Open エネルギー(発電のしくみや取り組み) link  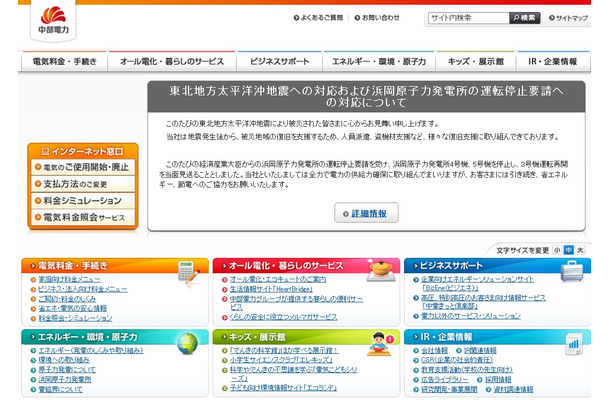pyautogui.click(x=91, y=351)
